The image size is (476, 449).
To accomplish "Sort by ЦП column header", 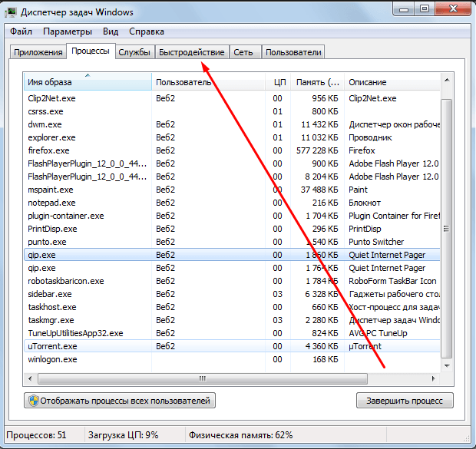I will (278, 81).
